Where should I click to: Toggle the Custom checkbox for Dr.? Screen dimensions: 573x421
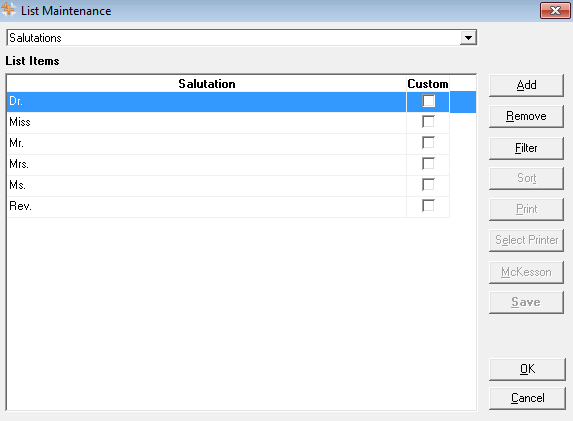click(428, 101)
